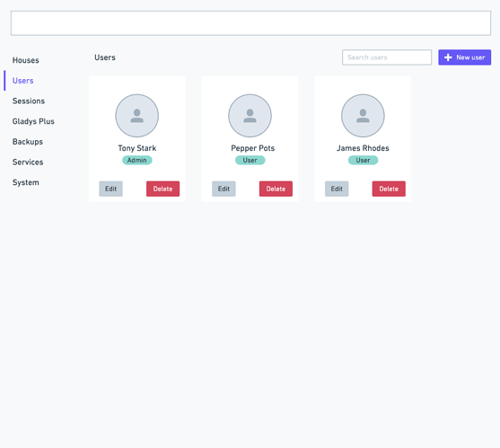Screen dimensions: 500x448
Task: Edit Pepper Pots' profile
Action: tap(224, 189)
